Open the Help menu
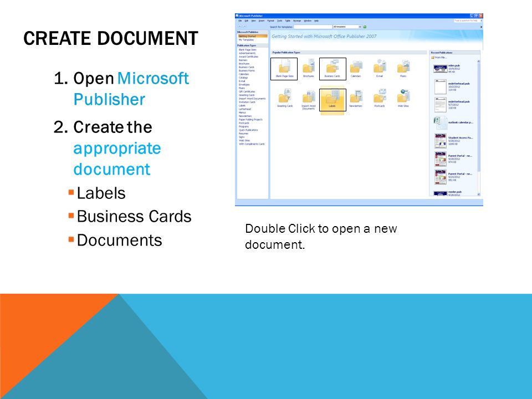 (316, 21)
